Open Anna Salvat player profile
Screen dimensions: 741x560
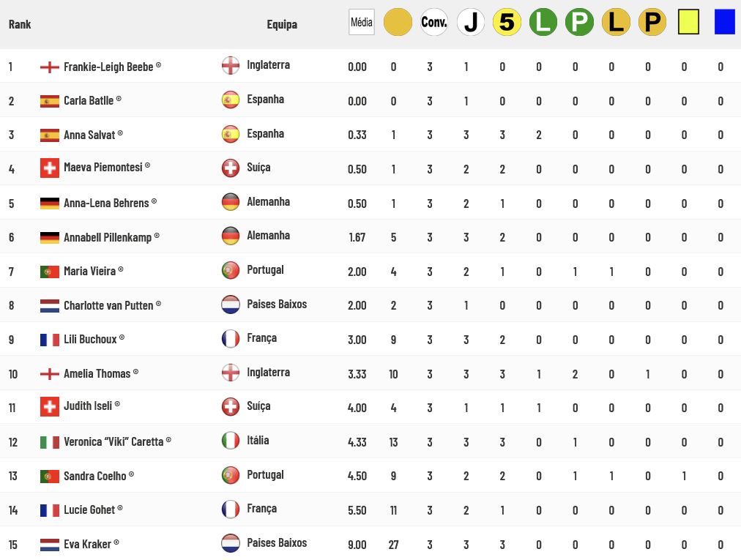pyautogui.click(x=89, y=135)
